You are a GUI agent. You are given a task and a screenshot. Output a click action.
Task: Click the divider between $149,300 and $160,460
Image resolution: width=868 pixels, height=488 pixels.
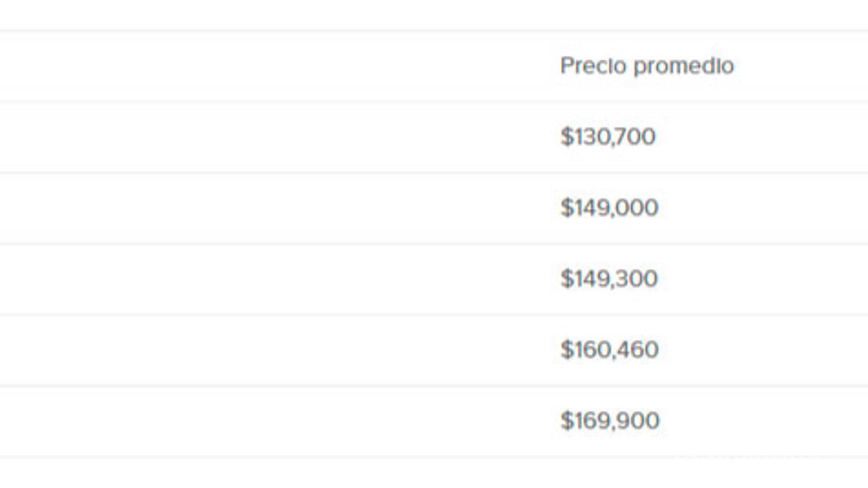434,314
